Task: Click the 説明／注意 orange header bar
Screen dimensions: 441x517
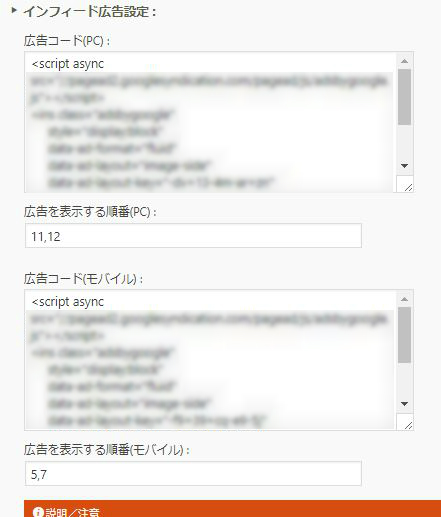Action: point(232,509)
